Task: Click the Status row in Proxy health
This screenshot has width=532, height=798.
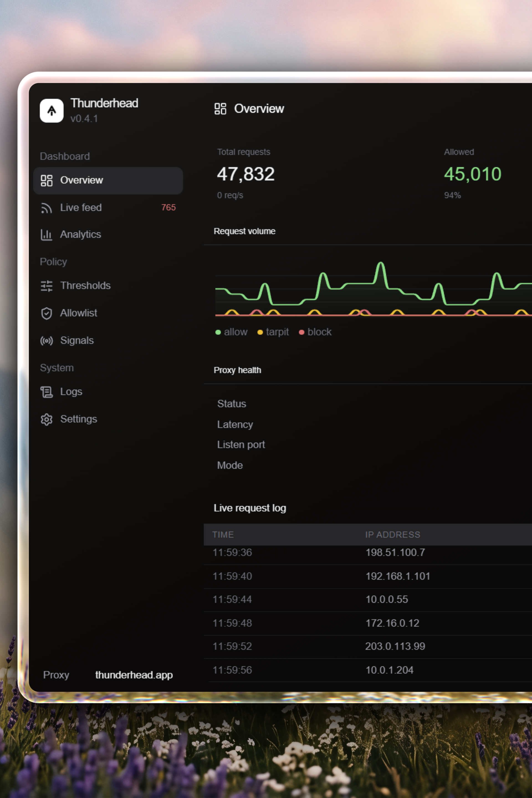Action: pos(232,404)
